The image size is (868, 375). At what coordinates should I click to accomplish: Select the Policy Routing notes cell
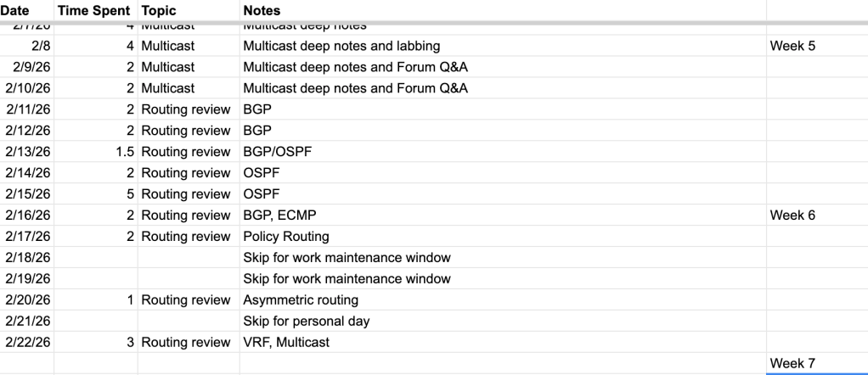[286, 237]
